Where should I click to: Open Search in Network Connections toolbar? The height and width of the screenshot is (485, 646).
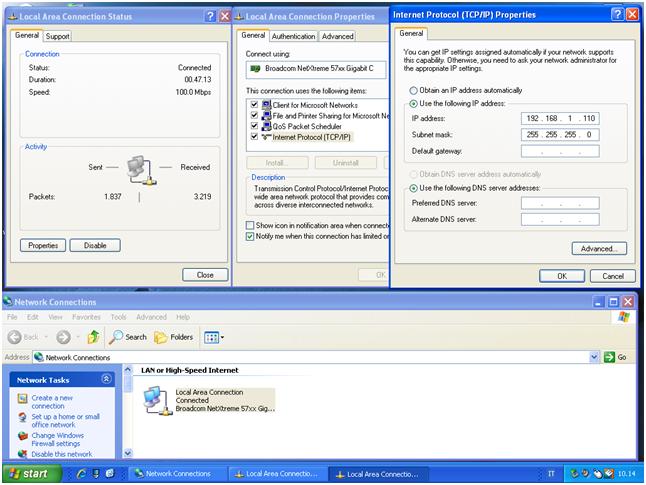pyautogui.click(x=128, y=337)
